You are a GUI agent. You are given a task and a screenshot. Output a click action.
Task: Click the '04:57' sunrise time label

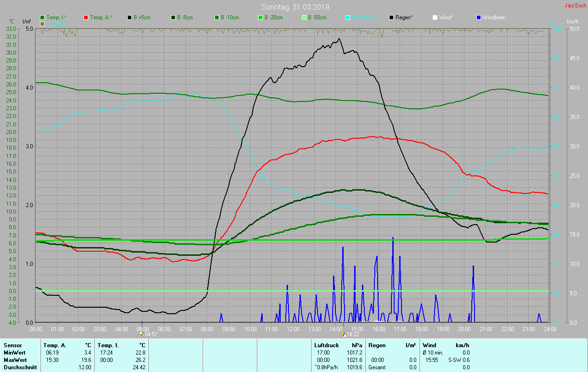151,334
